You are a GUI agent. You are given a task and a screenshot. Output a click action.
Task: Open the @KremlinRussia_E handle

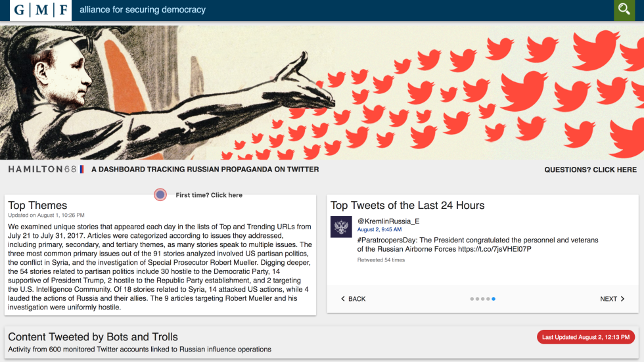click(388, 221)
